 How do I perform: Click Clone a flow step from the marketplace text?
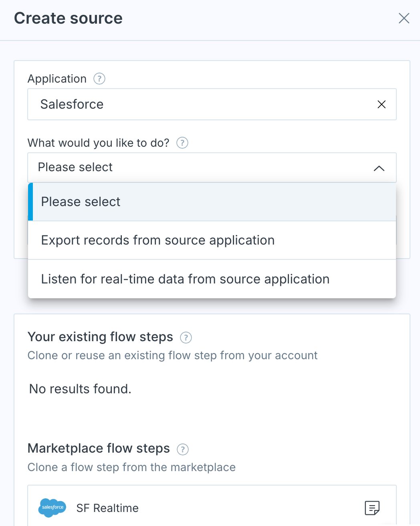[x=131, y=467]
